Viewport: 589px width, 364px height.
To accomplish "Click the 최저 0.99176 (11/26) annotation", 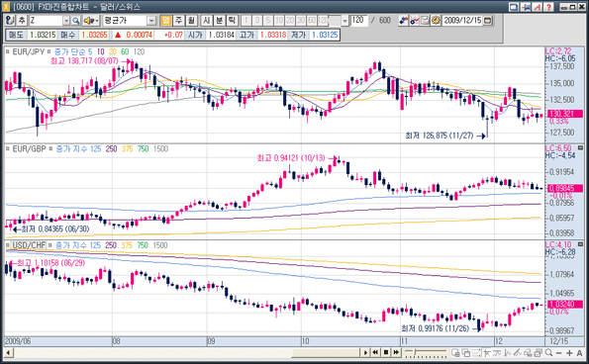I will 435,328.
